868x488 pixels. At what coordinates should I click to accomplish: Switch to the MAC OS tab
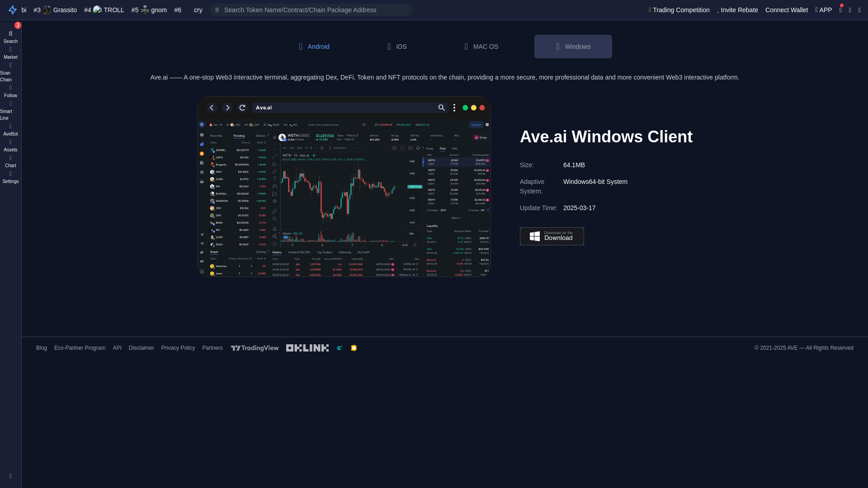pos(481,47)
